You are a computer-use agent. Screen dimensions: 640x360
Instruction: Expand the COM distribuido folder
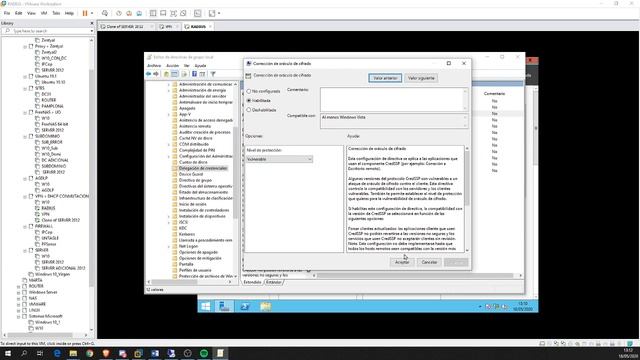169,144
